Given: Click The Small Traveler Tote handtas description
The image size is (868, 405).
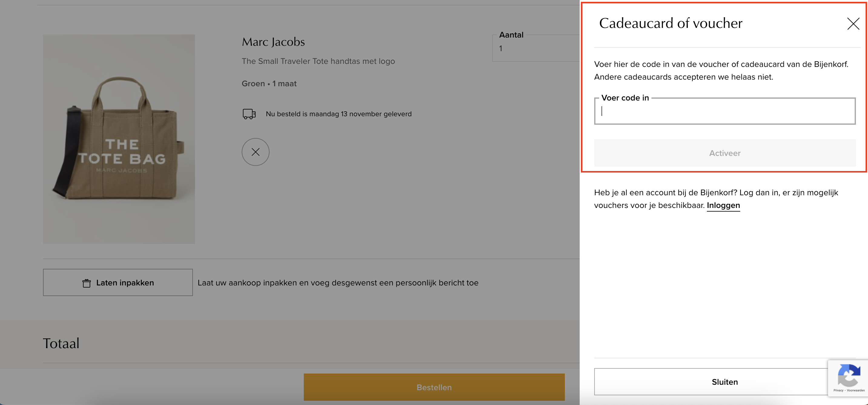Looking at the screenshot, I should (x=318, y=61).
